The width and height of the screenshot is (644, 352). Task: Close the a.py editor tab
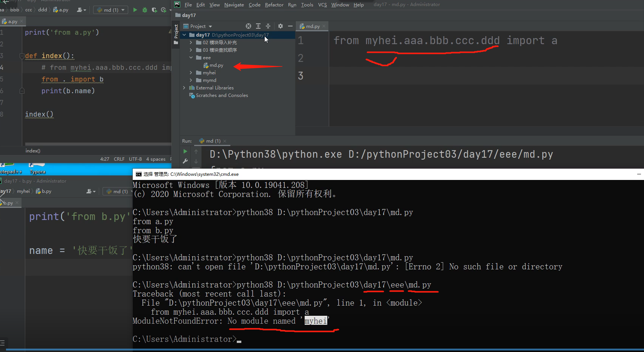(21, 22)
